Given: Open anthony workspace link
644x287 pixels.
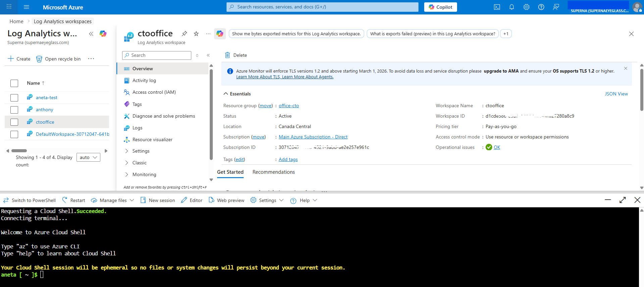Looking at the screenshot, I should click(45, 110).
